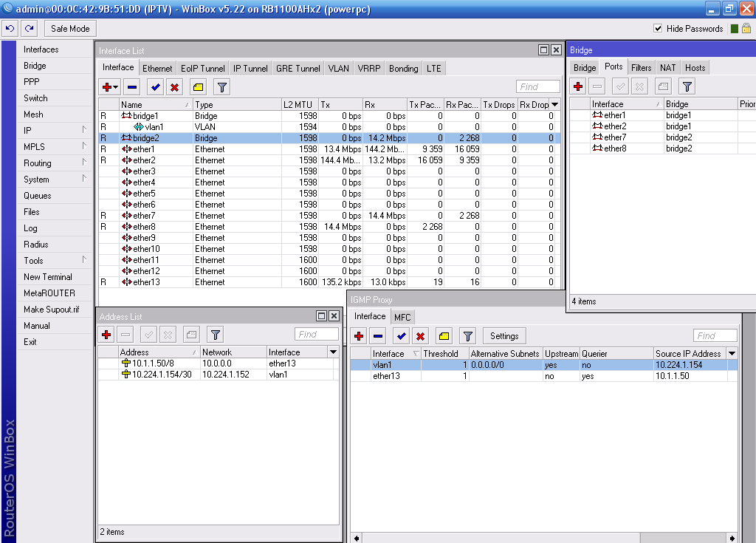Click the red X disable icon in IGMP Proxy
The width and height of the screenshot is (756, 543).
pos(421,335)
